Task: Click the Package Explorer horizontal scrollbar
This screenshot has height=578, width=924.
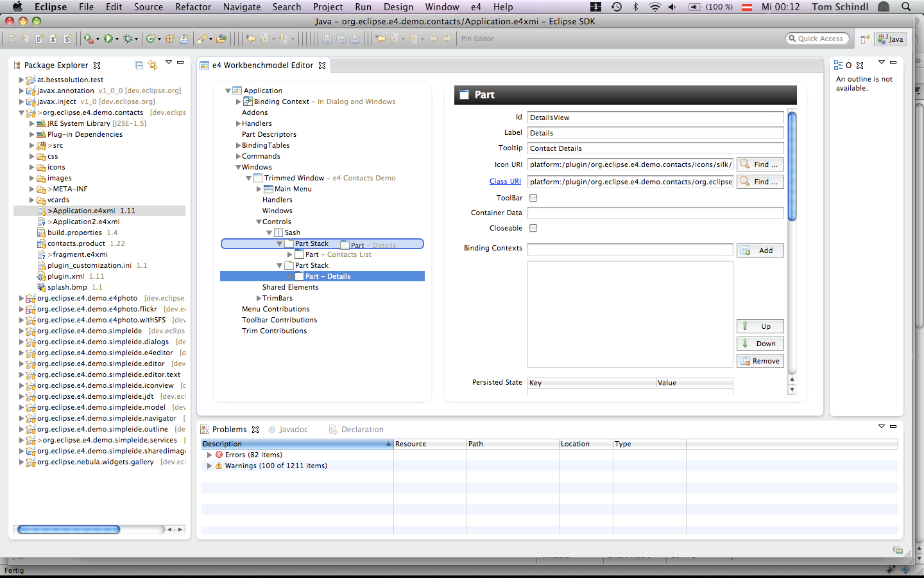Action: coord(69,530)
